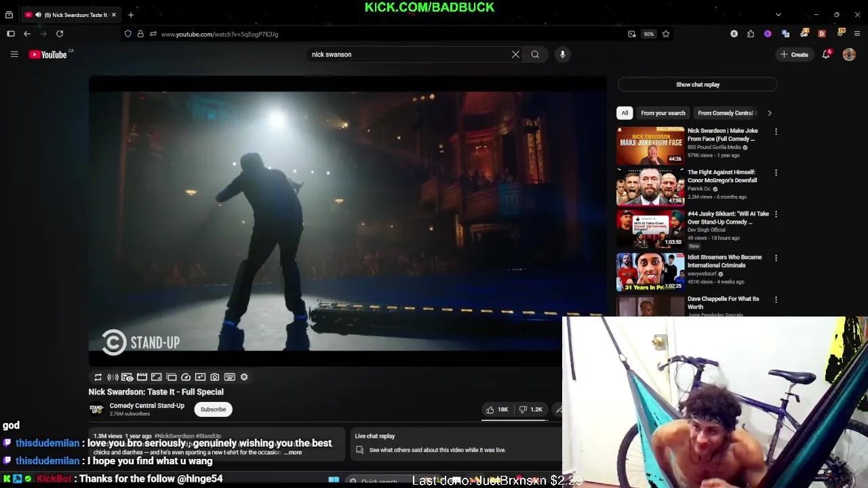The width and height of the screenshot is (868, 488).
Task: Open options for Conor McGregor's Downfall video
Action: (776, 173)
